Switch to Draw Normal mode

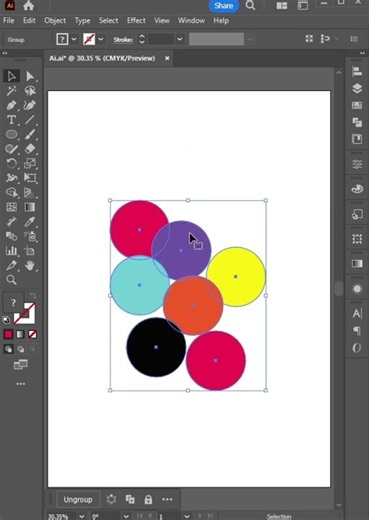coord(8,349)
